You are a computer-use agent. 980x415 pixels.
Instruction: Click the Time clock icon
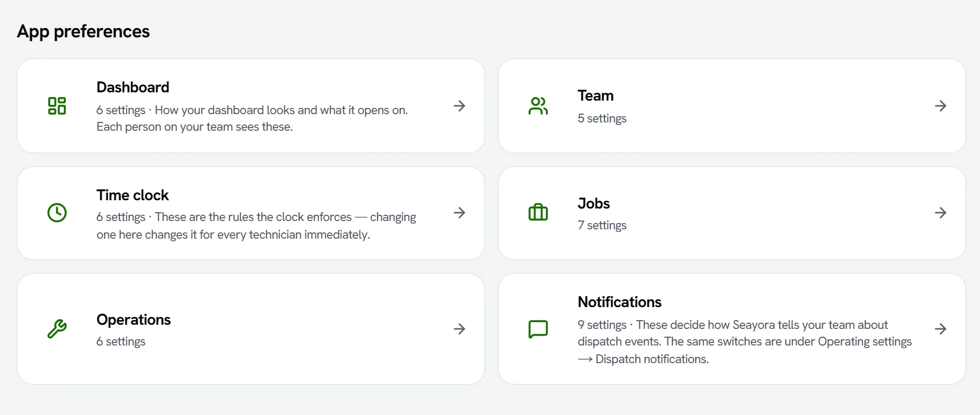[x=57, y=213]
